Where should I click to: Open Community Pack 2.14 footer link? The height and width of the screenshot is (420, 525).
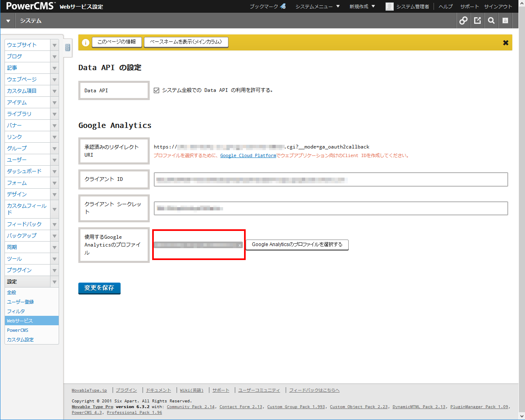[x=191, y=407]
